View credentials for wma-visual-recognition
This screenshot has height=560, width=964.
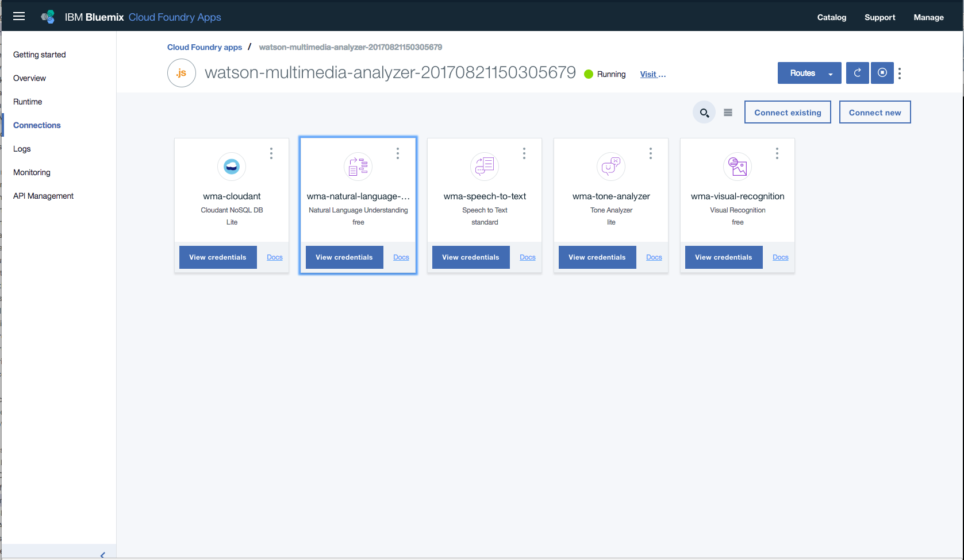coord(724,257)
